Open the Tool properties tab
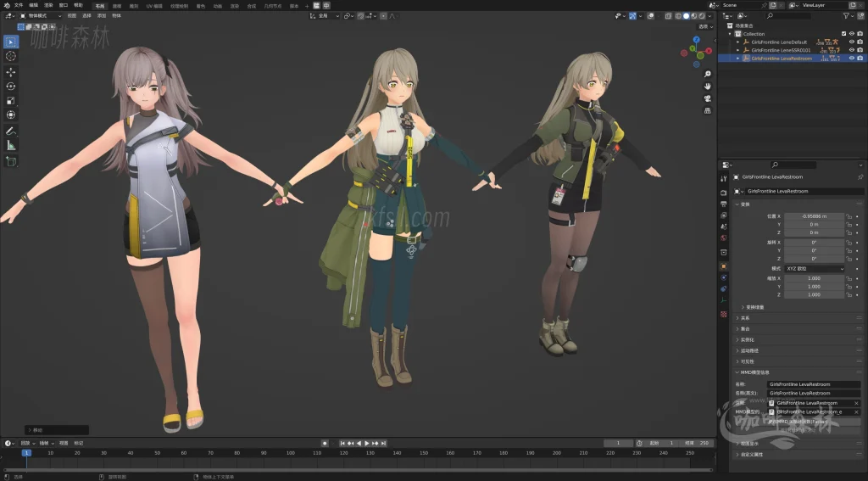 tap(724, 178)
